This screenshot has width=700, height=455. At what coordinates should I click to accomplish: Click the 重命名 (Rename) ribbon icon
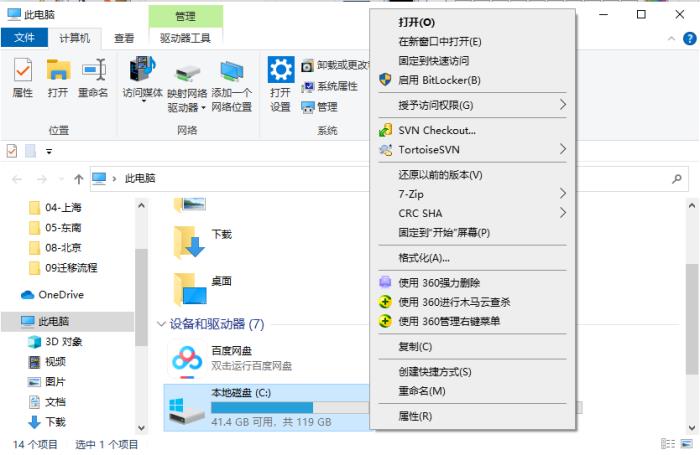pyautogui.click(x=93, y=77)
